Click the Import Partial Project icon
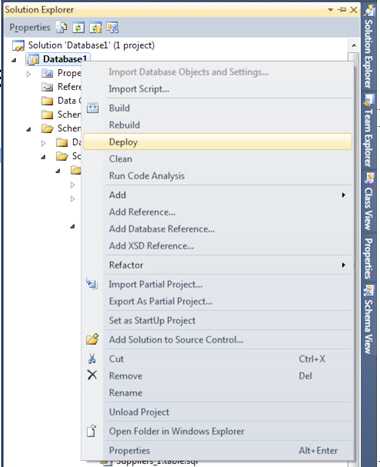Screen dimensions: 380x467 click(92, 284)
